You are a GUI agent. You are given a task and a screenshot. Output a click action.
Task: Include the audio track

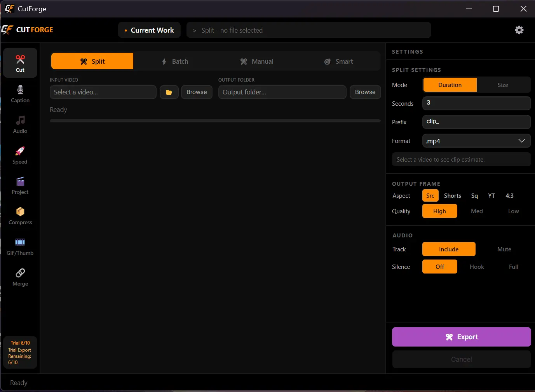(449, 249)
